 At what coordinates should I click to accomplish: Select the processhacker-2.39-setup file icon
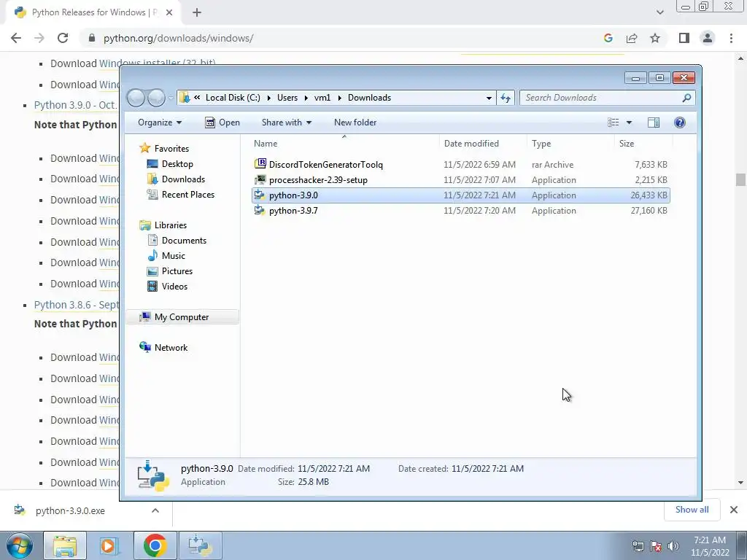260,179
